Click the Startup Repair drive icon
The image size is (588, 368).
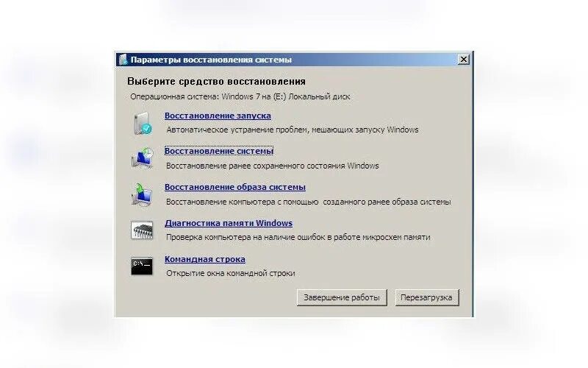143,123
